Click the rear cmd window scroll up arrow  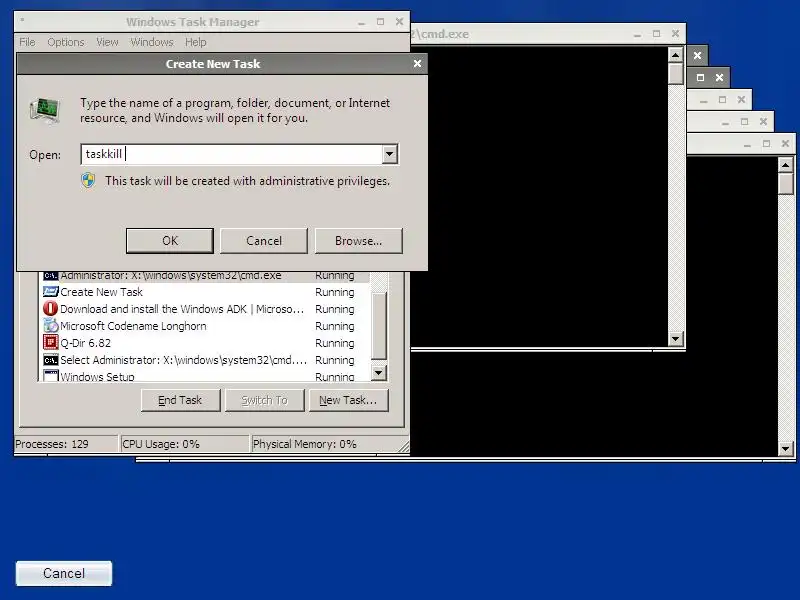point(785,164)
